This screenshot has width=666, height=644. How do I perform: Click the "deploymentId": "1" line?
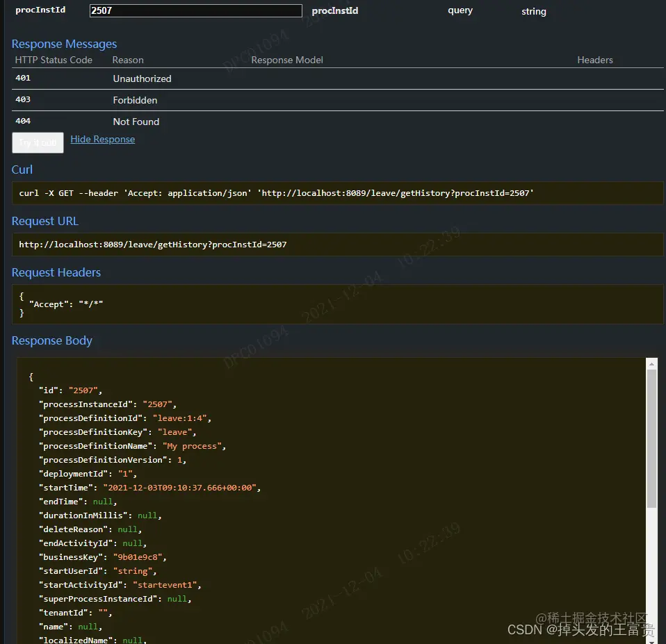(88, 474)
